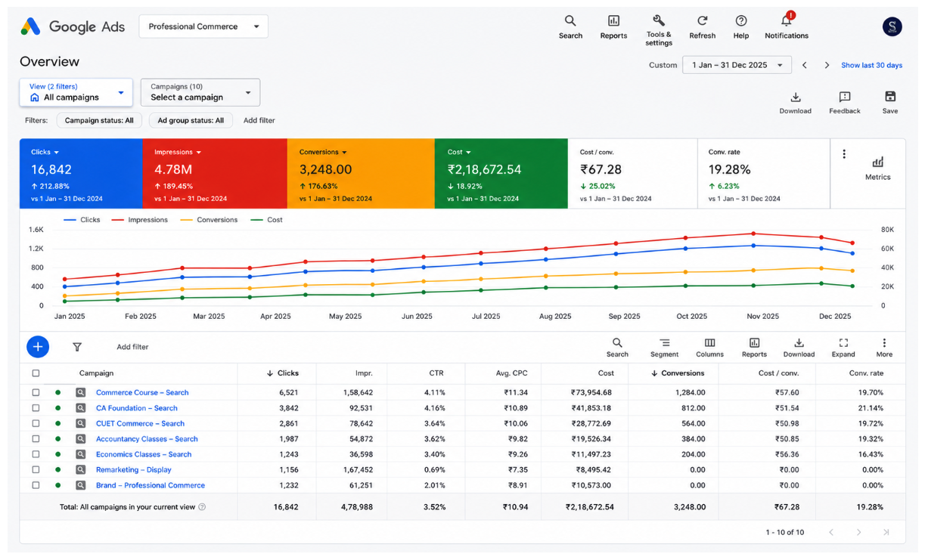Sort table by Impr. column header

tap(364, 373)
